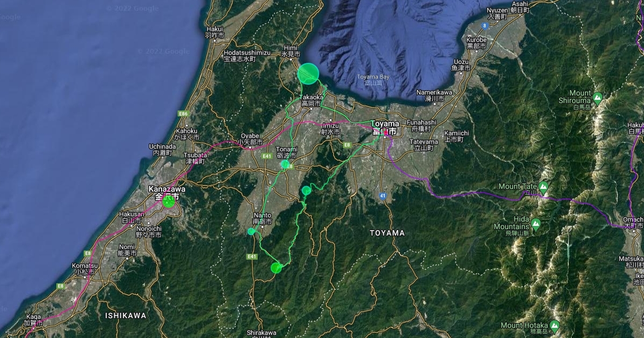
Task: Click the Hida Mountains green icon
Action: coord(536,223)
